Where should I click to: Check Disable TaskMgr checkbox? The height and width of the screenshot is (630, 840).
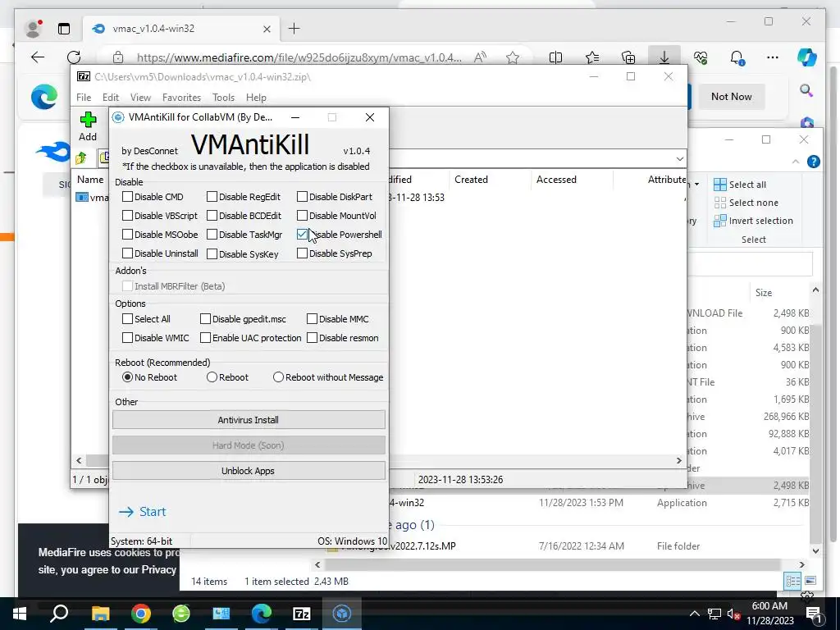[212, 234]
